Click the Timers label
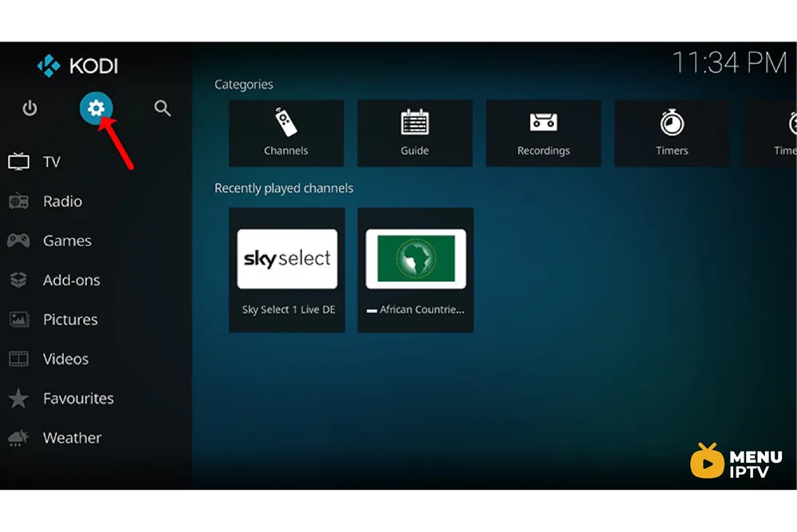The height and width of the screenshot is (532, 797). [672, 151]
